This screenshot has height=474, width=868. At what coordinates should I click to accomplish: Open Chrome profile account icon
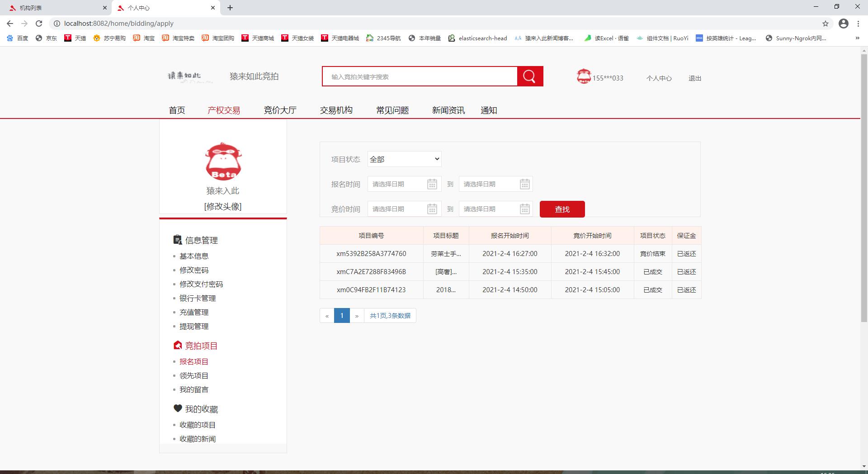point(844,24)
